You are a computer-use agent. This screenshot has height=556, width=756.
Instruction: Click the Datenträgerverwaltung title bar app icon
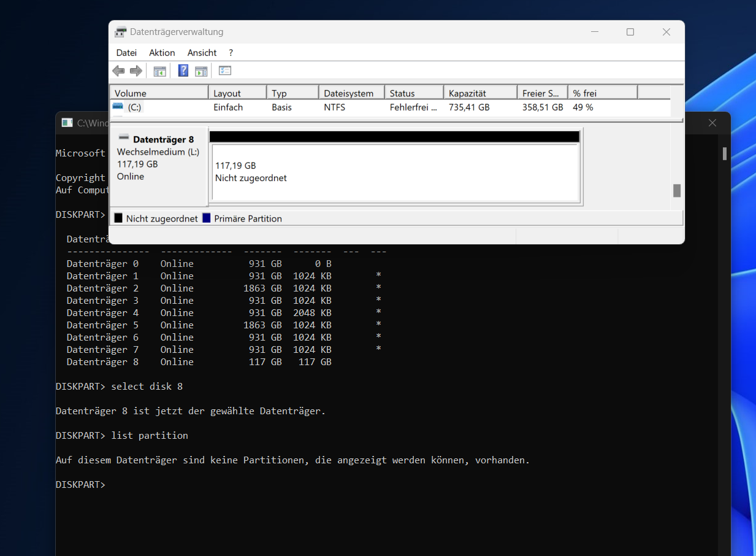coord(121,32)
